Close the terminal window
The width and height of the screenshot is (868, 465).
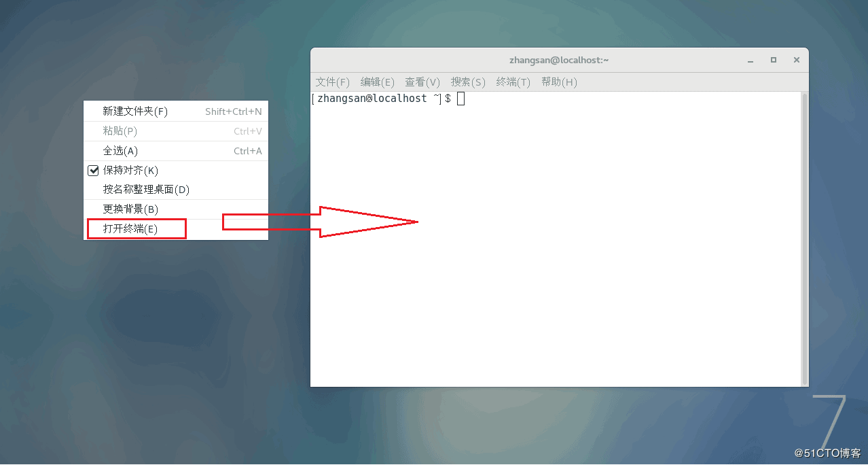click(797, 61)
